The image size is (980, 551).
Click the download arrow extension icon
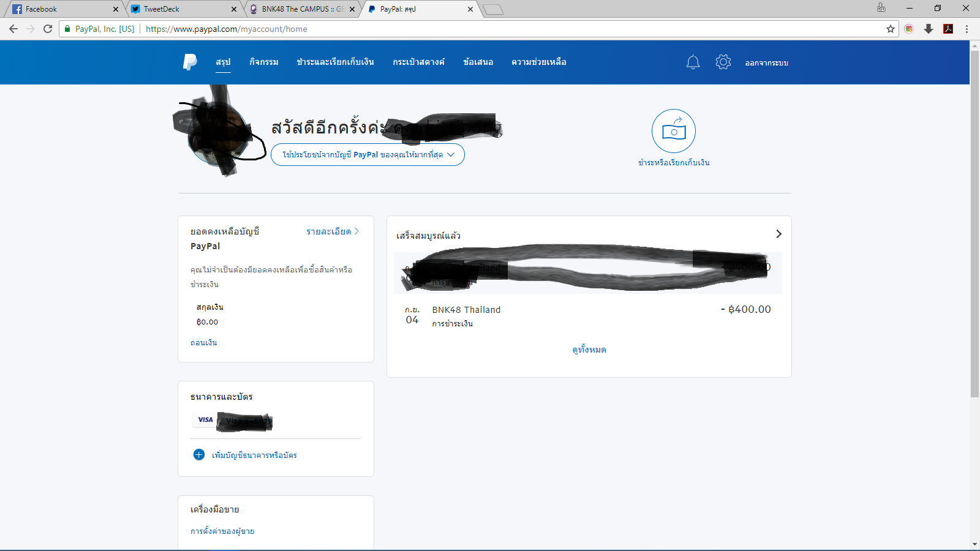point(929,29)
